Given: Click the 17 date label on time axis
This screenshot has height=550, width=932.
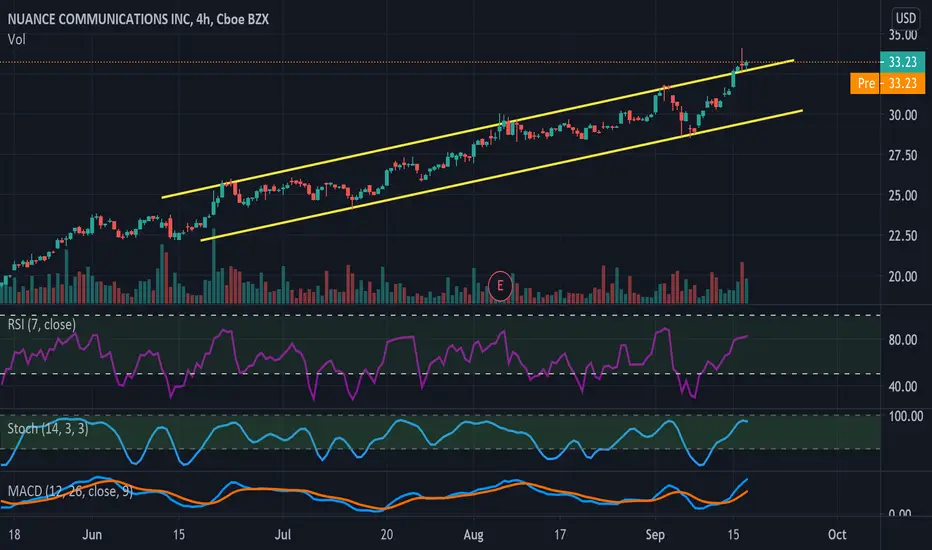Looking at the screenshot, I should point(560,535).
